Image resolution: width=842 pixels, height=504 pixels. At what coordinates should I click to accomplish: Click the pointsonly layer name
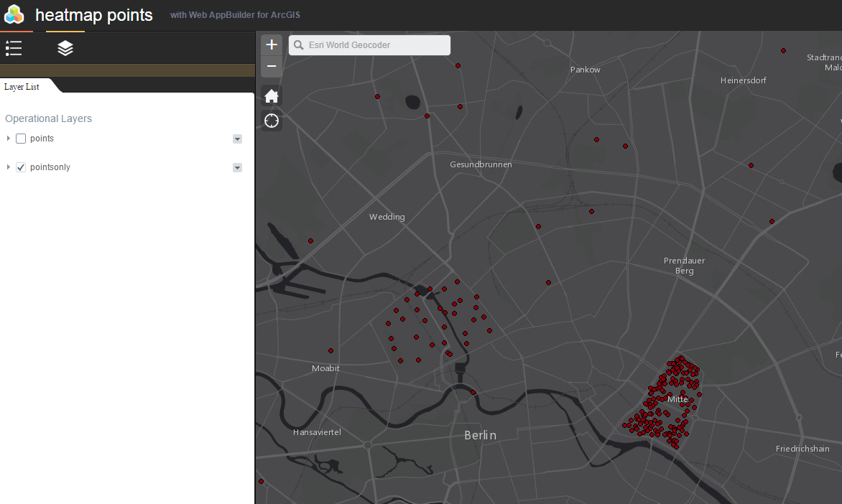50,167
